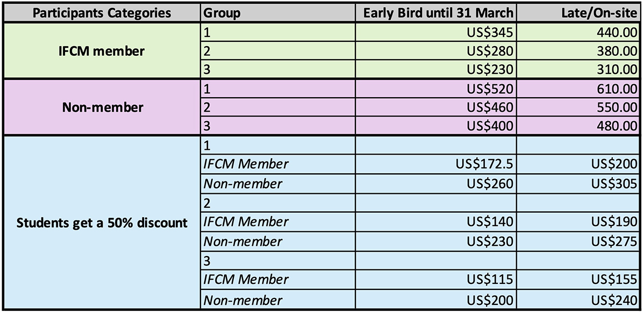Click the 310.00 late fee cell
The height and width of the screenshot is (314, 644).
616,70
